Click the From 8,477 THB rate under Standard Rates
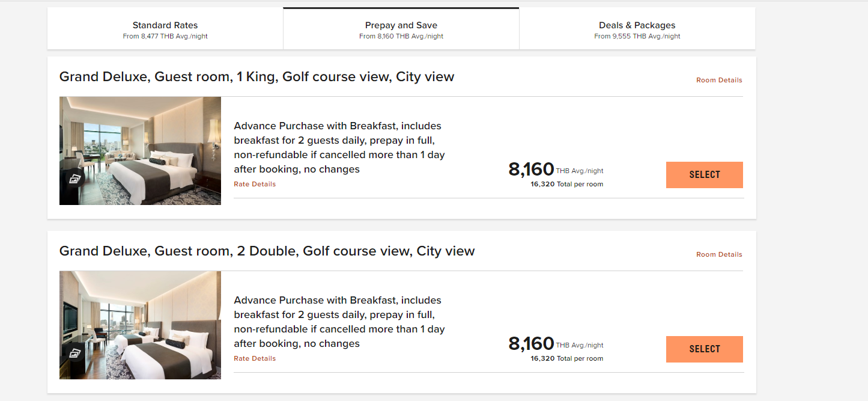The image size is (868, 401). click(165, 36)
